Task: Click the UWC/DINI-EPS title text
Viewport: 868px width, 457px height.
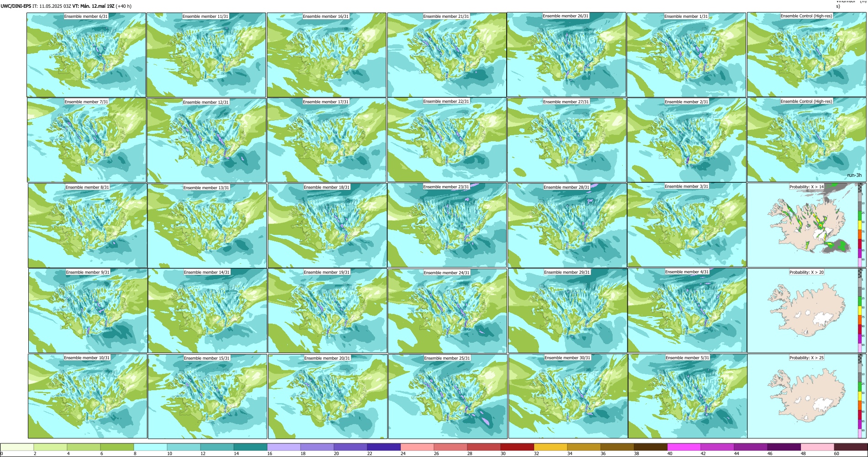Action: coord(16,6)
